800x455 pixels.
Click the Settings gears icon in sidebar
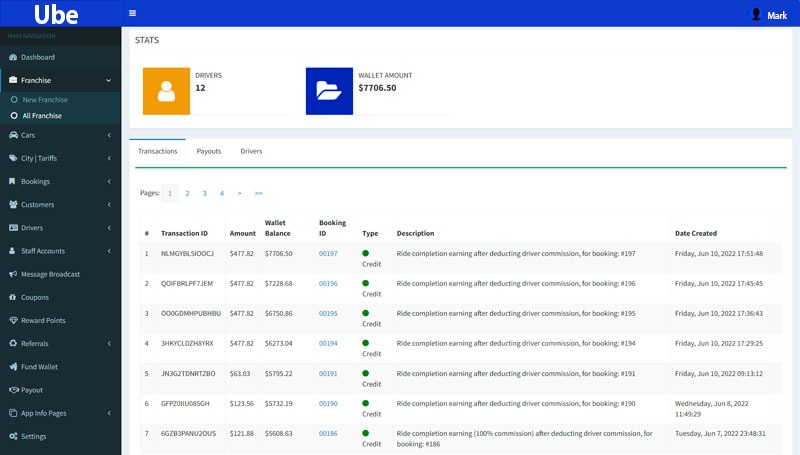[x=12, y=436]
